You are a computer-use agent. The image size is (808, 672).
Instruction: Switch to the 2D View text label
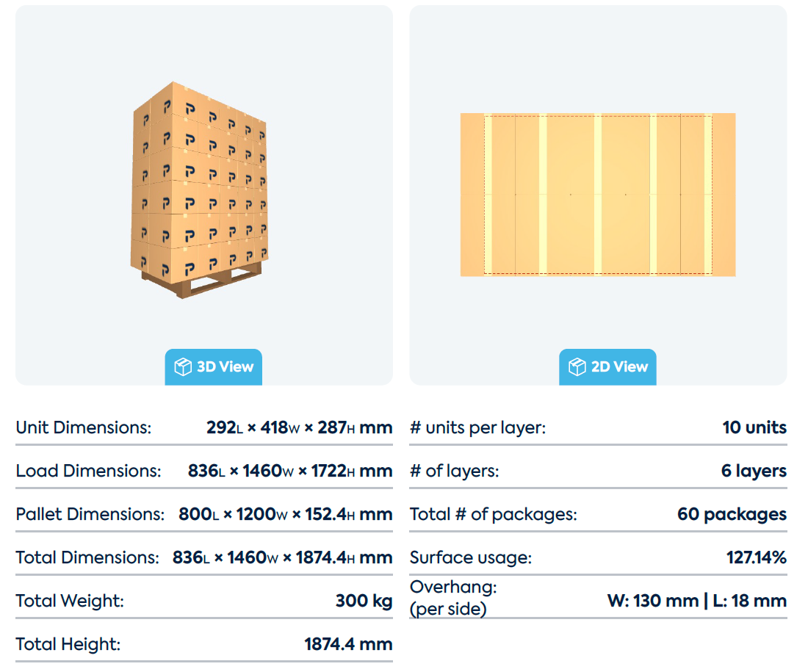pos(619,366)
